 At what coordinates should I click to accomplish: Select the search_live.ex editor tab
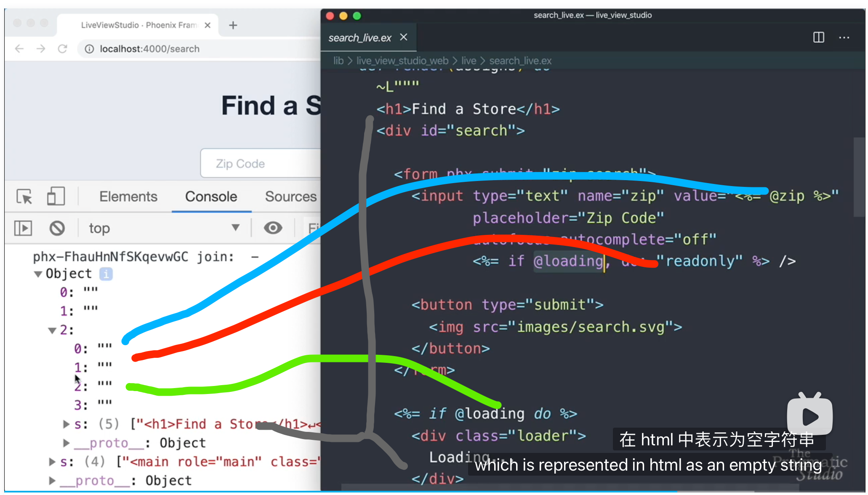360,37
